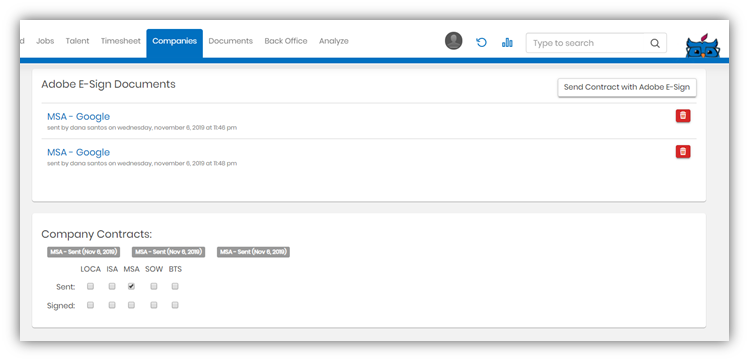Screen dimensions: 749x361
Task: Open the Back Office tab
Action: pyautogui.click(x=286, y=41)
